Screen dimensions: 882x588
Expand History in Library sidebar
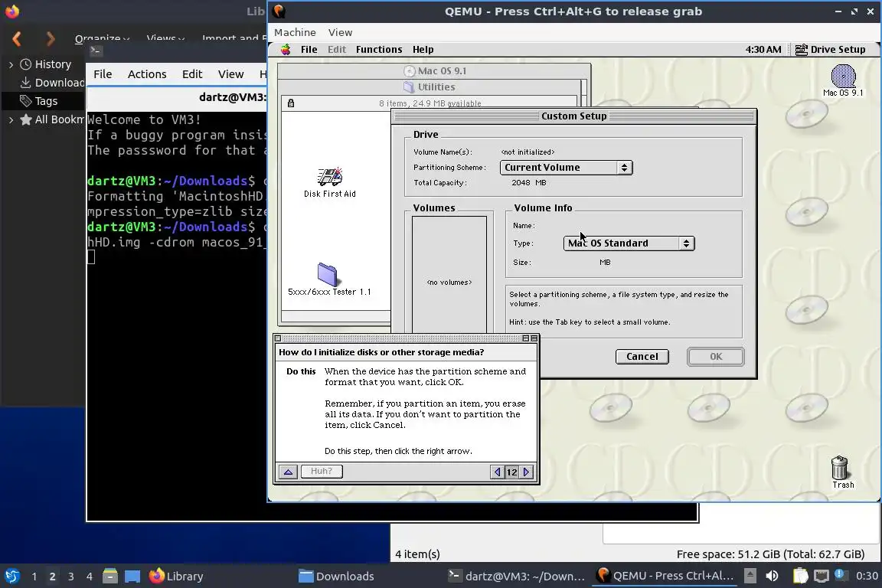[x=11, y=65]
